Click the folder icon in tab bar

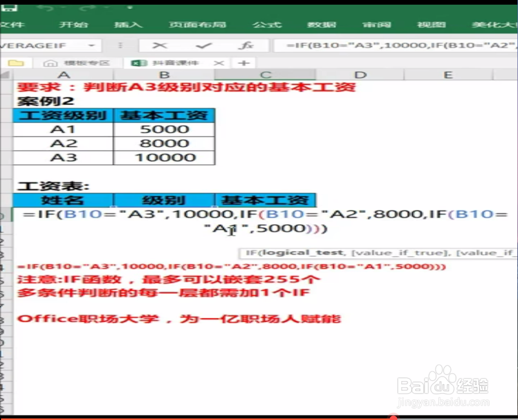click(16, 63)
